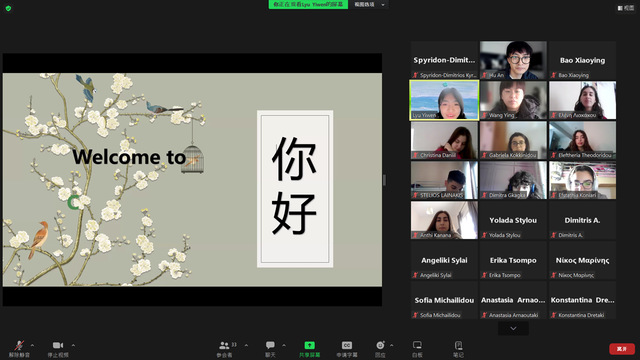Expand audio options arrow beside microphone
640x360 pixels.
(33, 345)
